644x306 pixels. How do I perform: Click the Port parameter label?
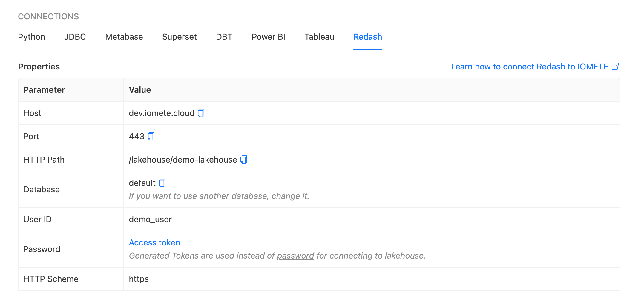tap(31, 137)
